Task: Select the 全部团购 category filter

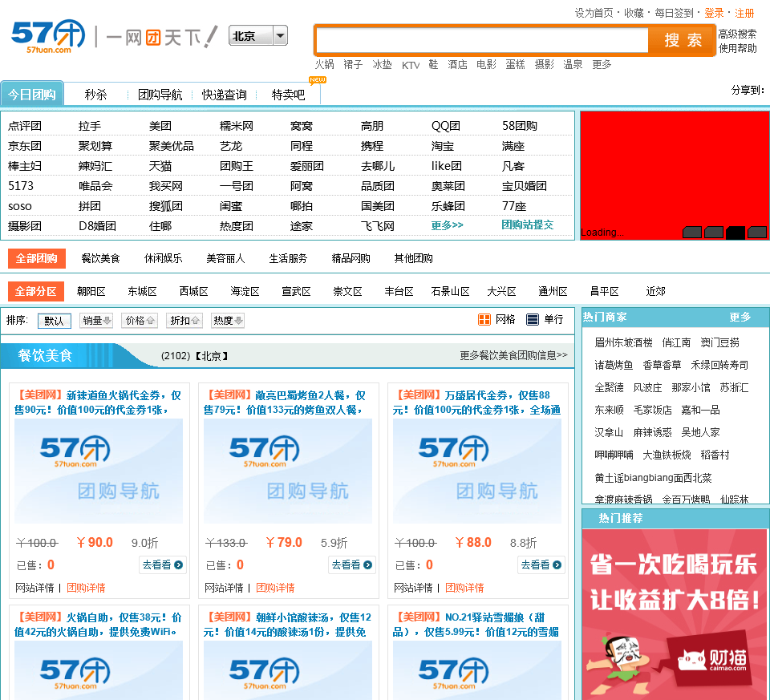Action: (37, 259)
